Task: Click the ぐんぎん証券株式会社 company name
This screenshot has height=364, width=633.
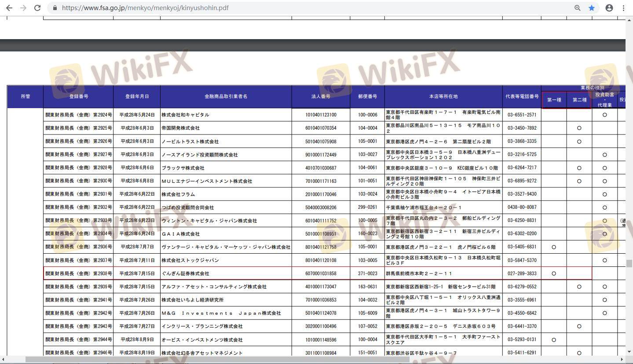Action: pyautogui.click(x=185, y=273)
